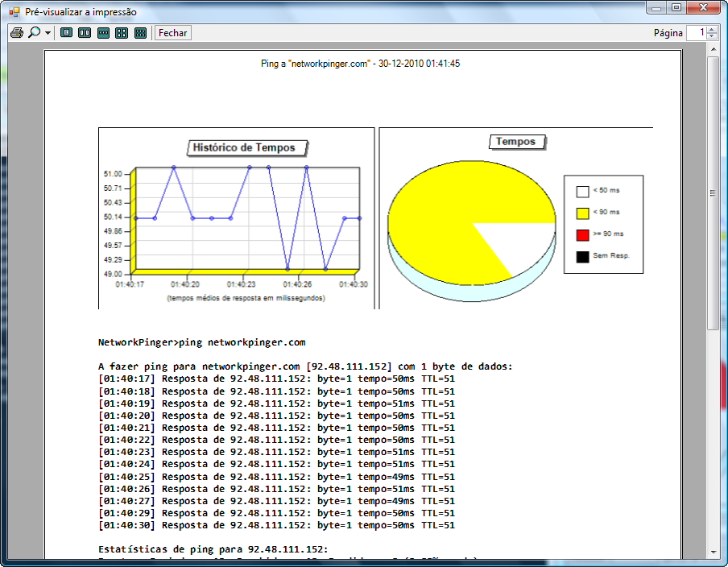Maximize the print preview window

pos(676,8)
